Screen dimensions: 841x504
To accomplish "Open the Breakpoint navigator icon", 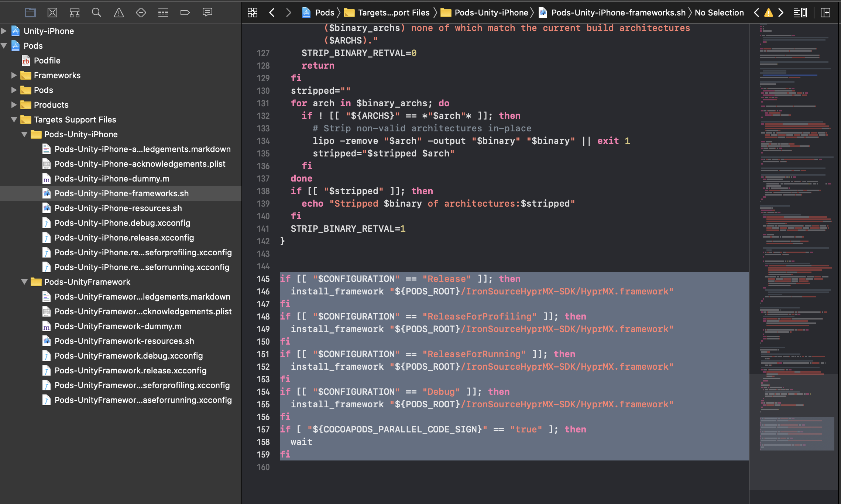I will (185, 13).
